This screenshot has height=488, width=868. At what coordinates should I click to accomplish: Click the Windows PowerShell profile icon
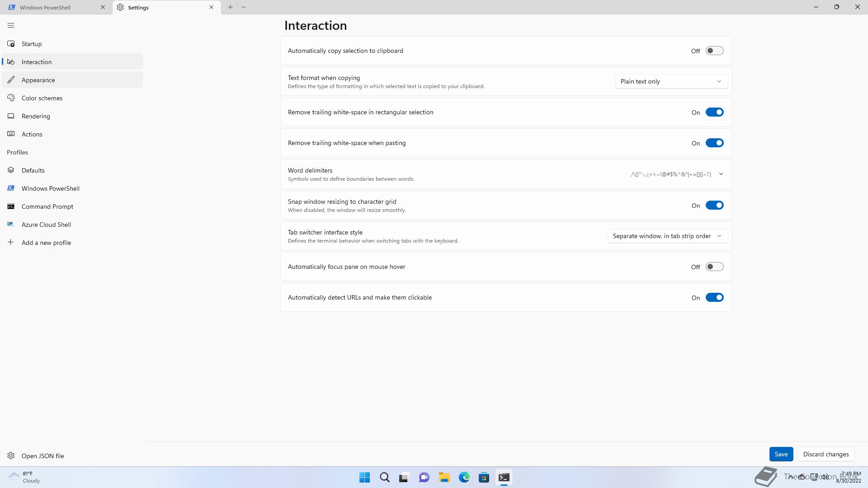click(x=11, y=188)
